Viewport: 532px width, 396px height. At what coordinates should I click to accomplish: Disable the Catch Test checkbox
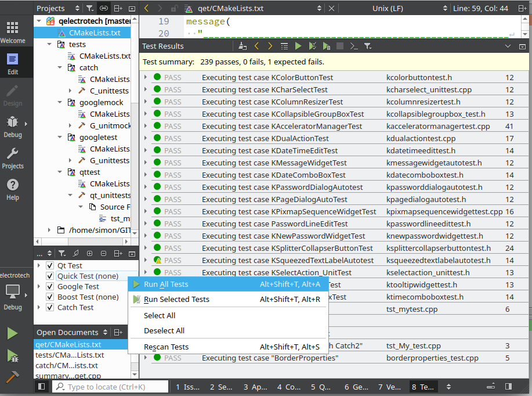pos(50,308)
